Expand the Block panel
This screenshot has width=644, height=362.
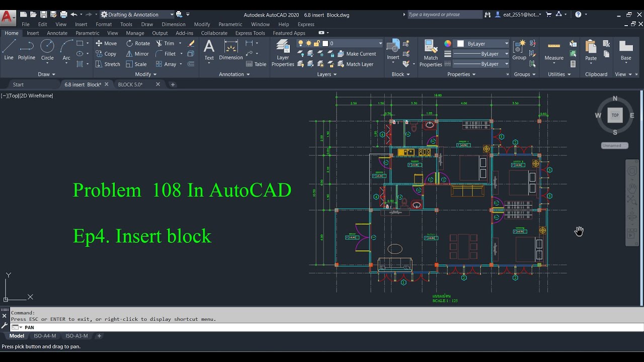click(400, 74)
